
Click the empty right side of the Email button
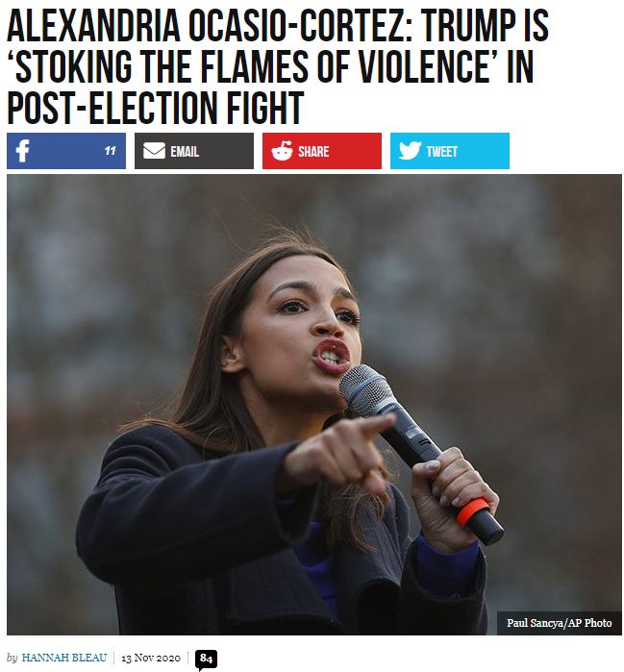tap(226, 151)
